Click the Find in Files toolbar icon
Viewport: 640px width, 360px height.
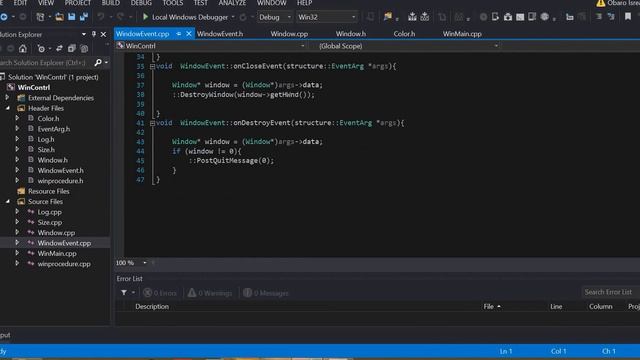(x=387, y=17)
